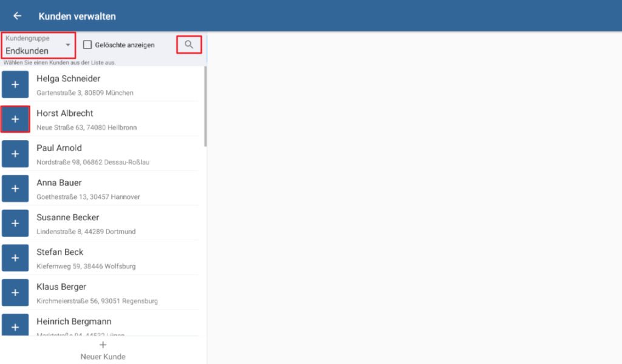Enable the Gelöschte anzeigen checkbox
This screenshot has height=364, width=622.
87,45
